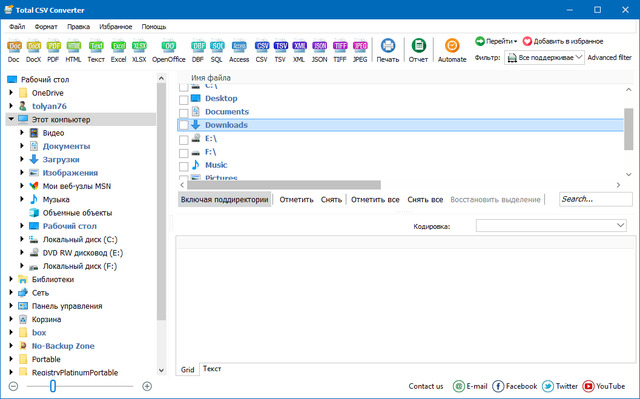Screen dimensions: 640x399
Task: Open the Фильтр file type dropdown
Action: pos(544,58)
